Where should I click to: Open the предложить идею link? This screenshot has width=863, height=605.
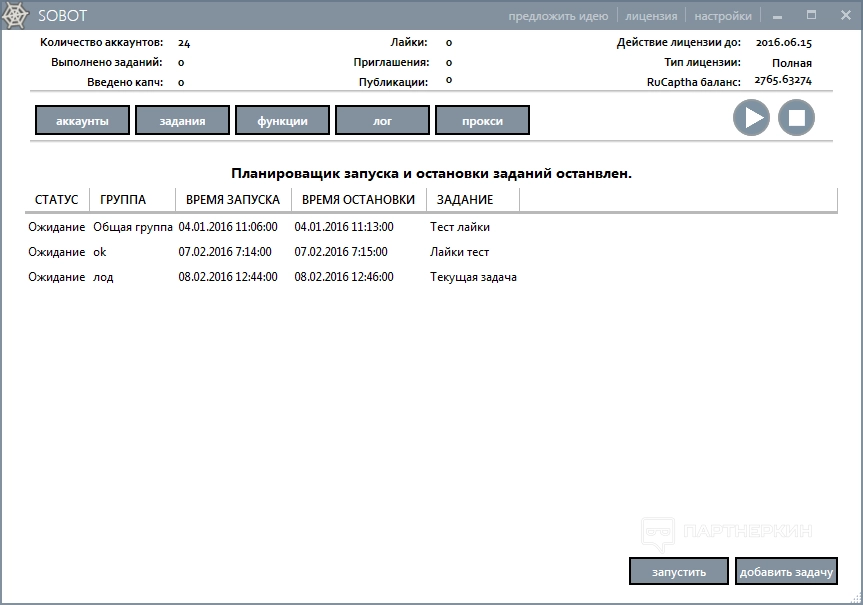coord(557,16)
